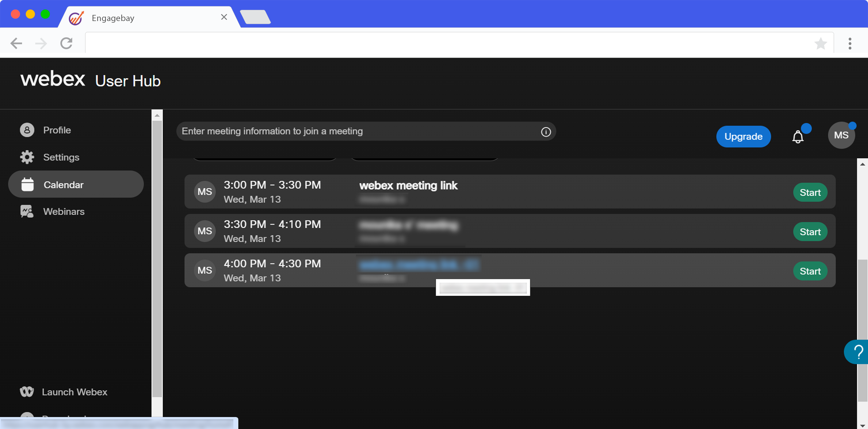Click '4:00 PM - 4:30 PM' time text

[272, 264]
